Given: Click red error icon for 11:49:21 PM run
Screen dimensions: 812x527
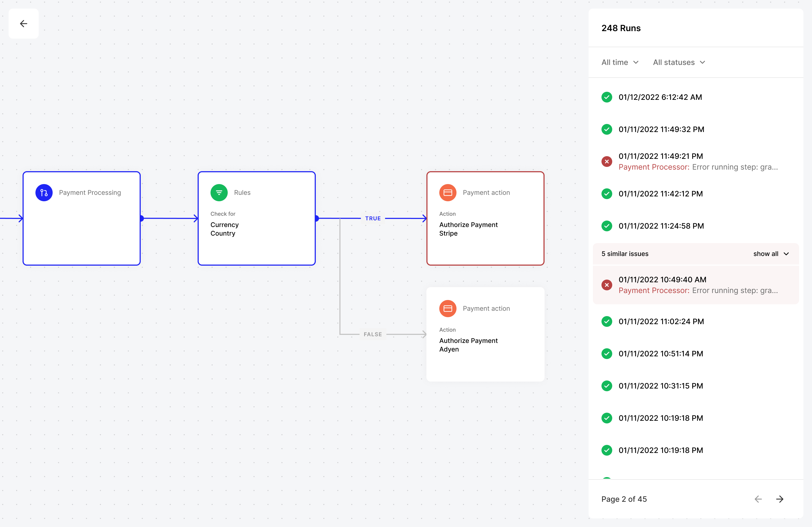Looking at the screenshot, I should point(607,162).
